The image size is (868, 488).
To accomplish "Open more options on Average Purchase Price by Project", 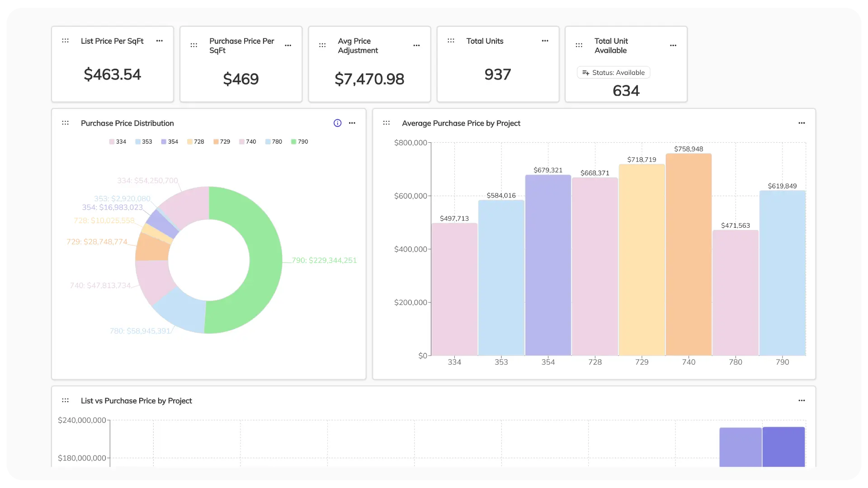I will 802,123.
